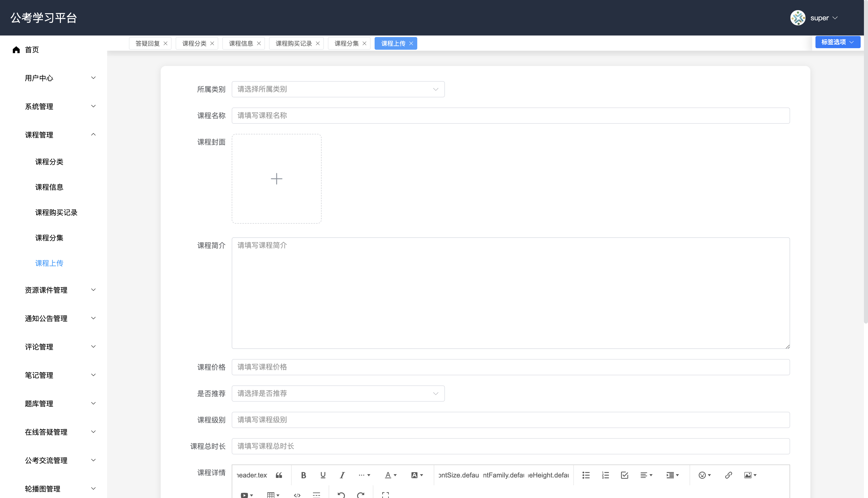Open the 是否推荐 dropdown
This screenshot has height=498, width=868.
coord(338,393)
